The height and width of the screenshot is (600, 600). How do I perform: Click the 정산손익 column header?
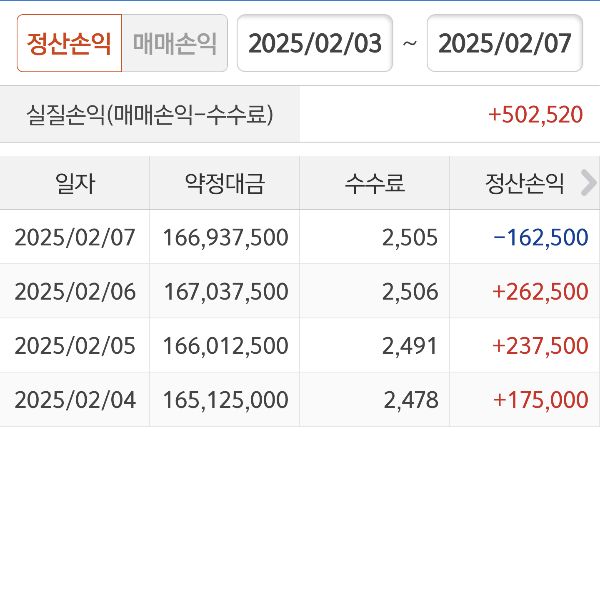525,183
